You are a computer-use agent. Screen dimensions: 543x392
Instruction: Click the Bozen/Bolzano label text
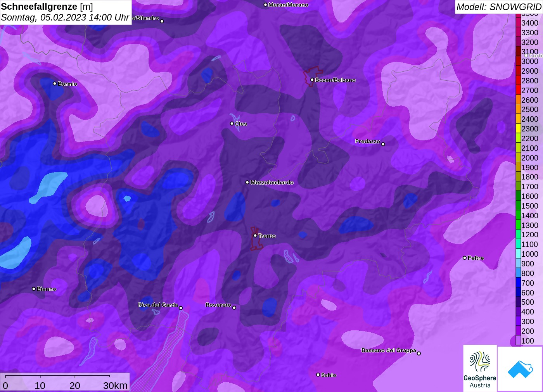click(335, 80)
